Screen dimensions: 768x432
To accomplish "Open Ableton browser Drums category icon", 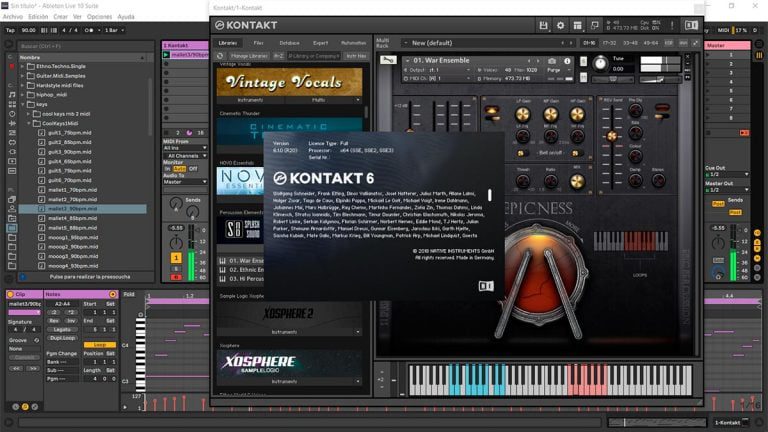I will tap(12, 104).
